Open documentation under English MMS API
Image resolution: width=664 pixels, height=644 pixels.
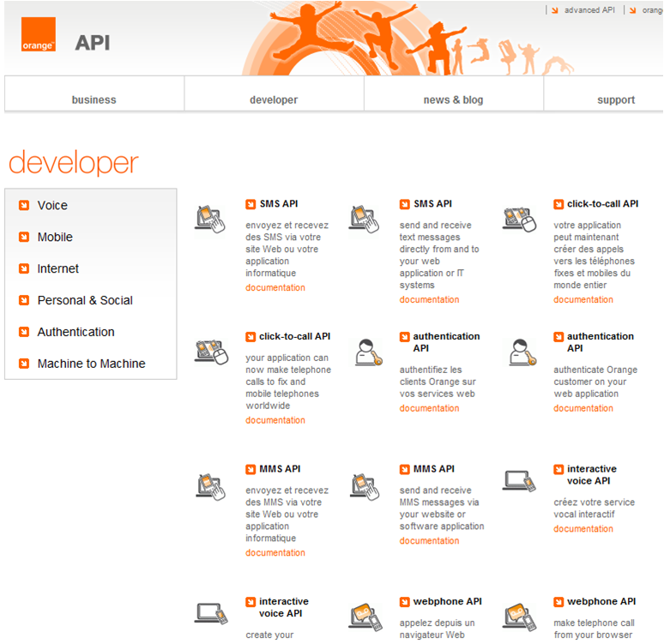coord(430,541)
